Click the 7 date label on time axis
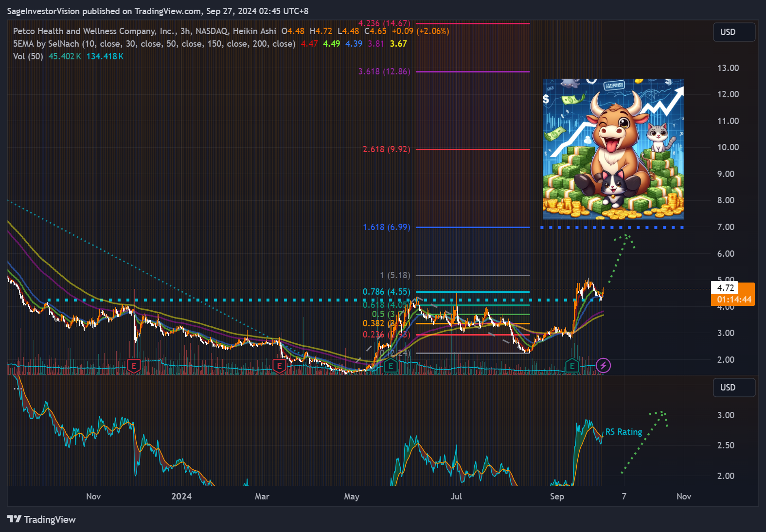 [624, 497]
